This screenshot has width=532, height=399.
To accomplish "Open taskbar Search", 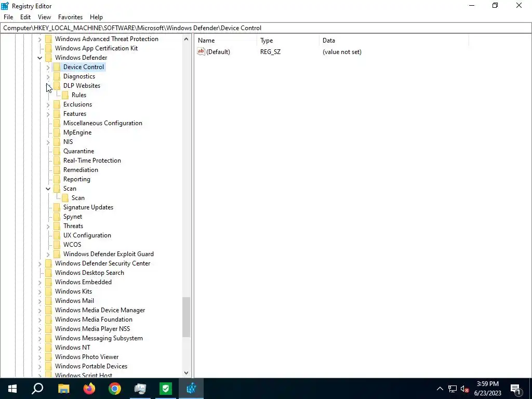I will (37, 389).
